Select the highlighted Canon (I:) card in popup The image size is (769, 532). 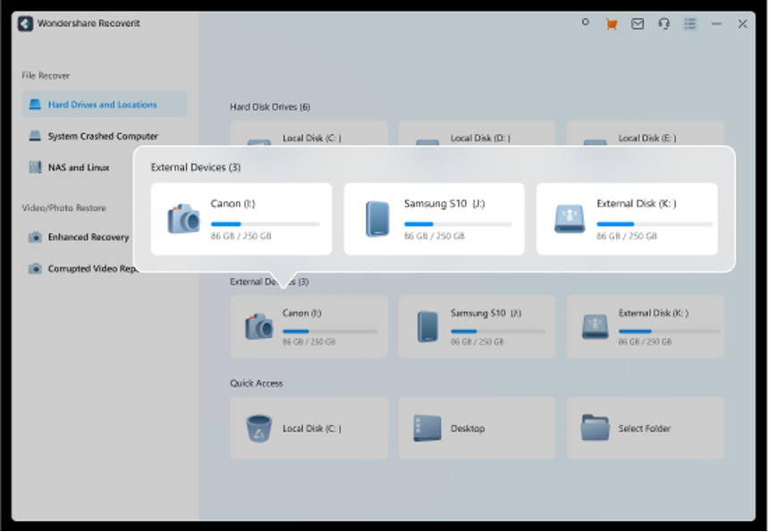(241, 219)
